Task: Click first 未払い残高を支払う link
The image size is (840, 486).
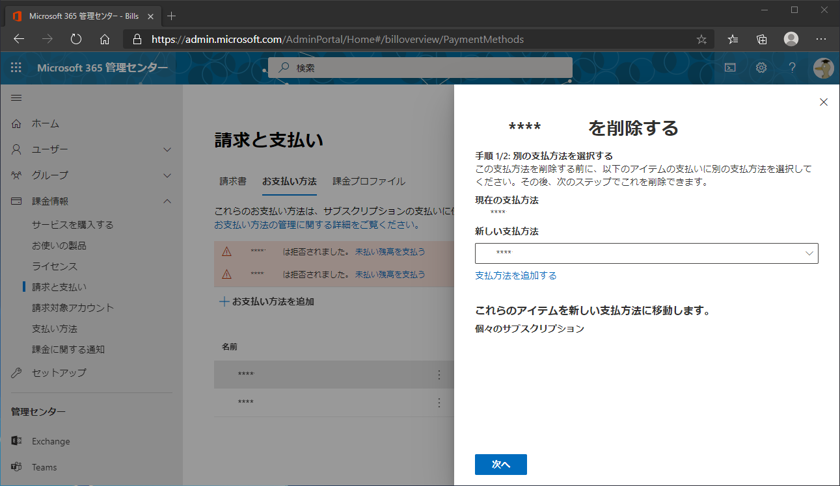Action: click(x=390, y=251)
